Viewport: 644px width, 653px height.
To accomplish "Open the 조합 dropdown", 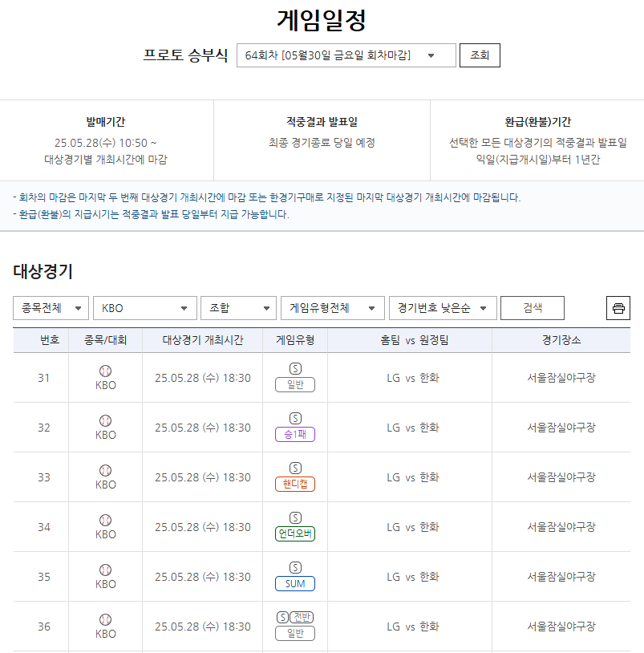I will tap(238, 307).
